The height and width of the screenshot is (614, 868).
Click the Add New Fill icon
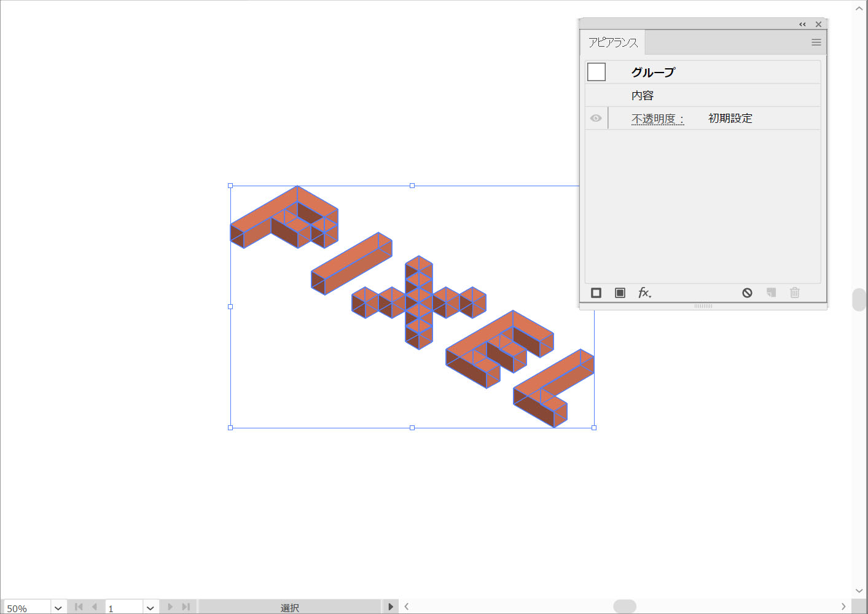620,293
